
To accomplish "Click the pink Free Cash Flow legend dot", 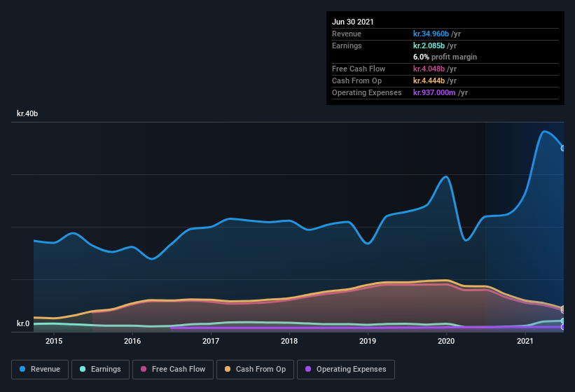I will pos(144,369).
